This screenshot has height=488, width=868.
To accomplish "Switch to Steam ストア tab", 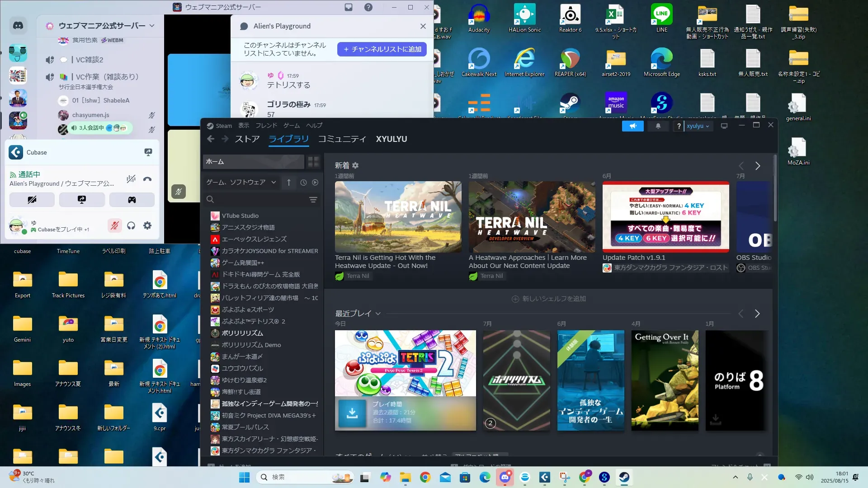I will [247, 139].
